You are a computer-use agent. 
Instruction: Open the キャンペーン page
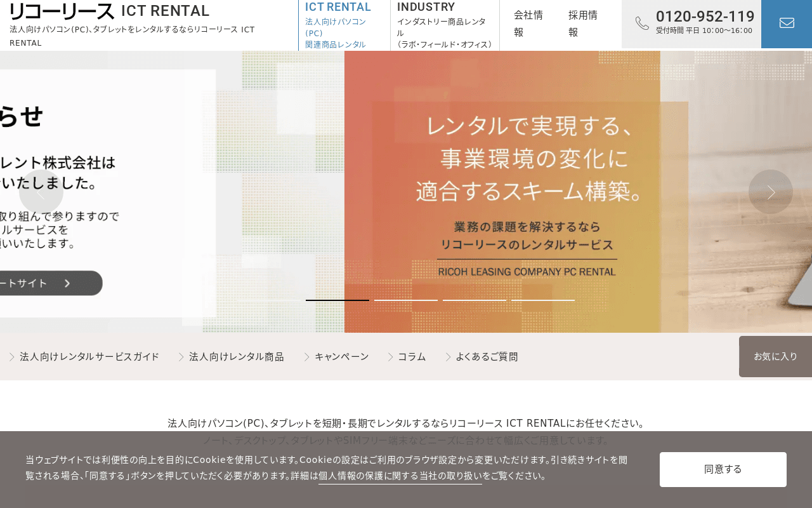click(341, 356)
